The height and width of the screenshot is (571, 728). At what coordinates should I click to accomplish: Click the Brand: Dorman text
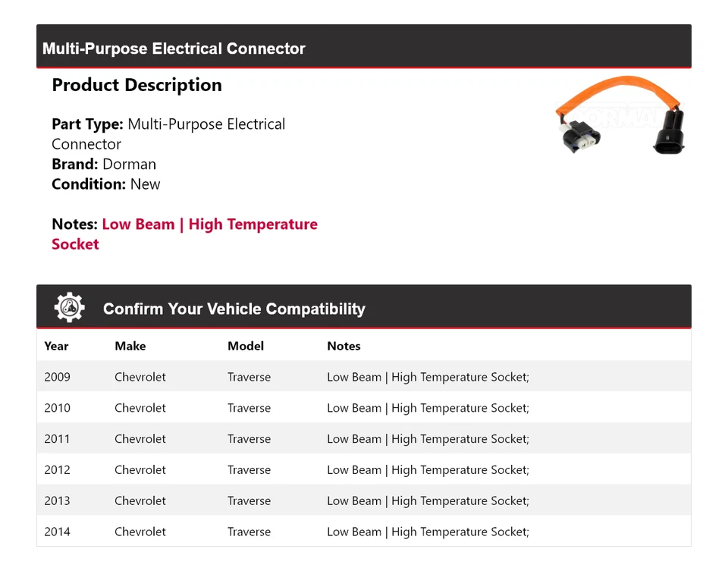104,164
